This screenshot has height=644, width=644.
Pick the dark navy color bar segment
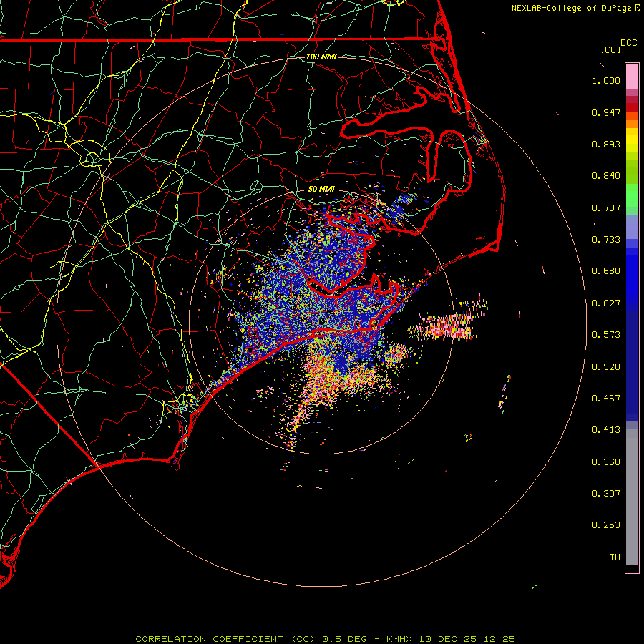[x=632, y=361]
